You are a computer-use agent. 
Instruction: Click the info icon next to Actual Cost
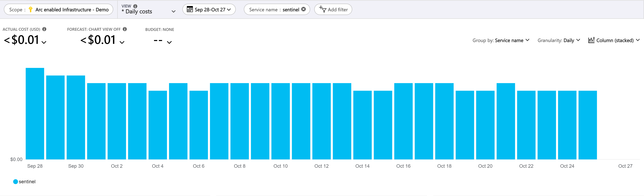tap(44, 29)
